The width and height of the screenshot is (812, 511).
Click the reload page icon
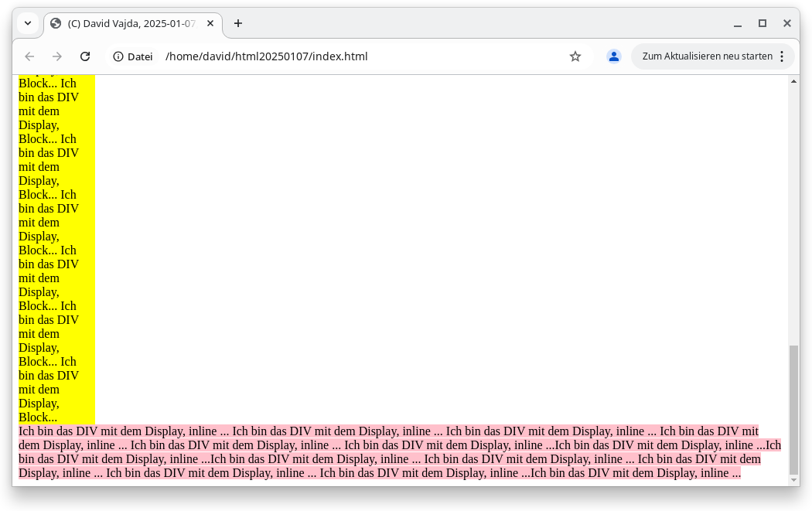click(85, 56)
